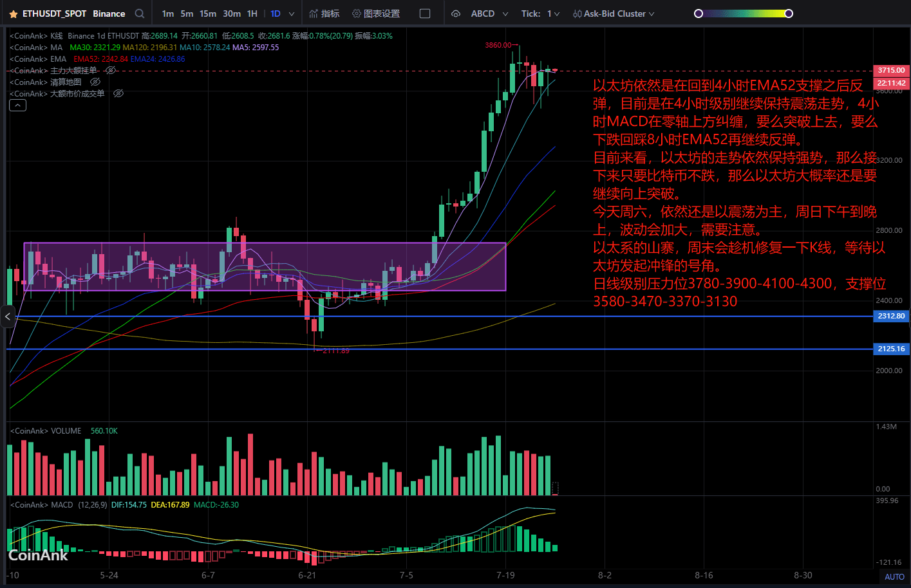Show the hidden 清算地图 indicator
911x588 pixels.
(95, 82)
